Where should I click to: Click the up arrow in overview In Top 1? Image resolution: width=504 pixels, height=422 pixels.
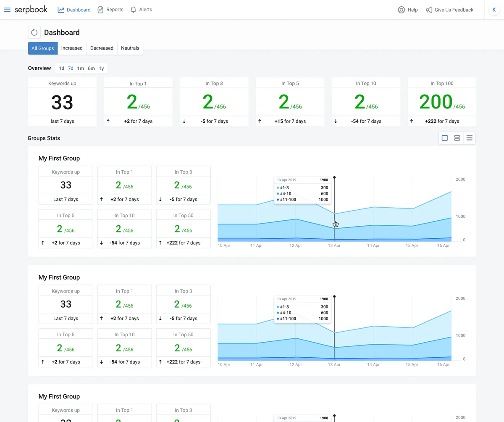[108, 121]
